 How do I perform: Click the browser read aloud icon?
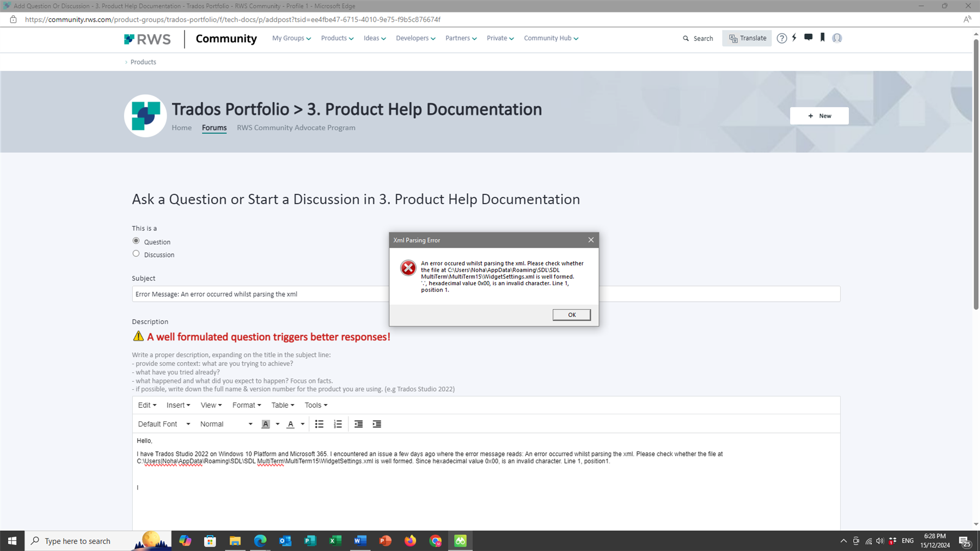[x=967, y=19]
